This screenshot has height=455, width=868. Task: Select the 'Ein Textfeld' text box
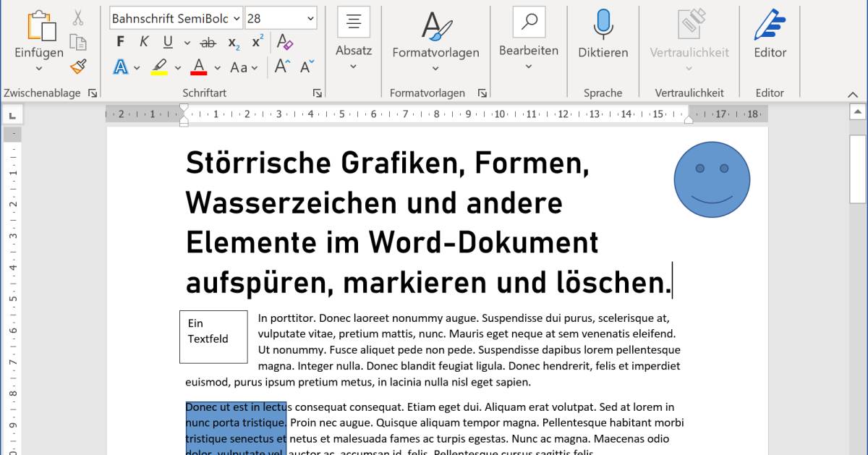(x=213, y=336)
